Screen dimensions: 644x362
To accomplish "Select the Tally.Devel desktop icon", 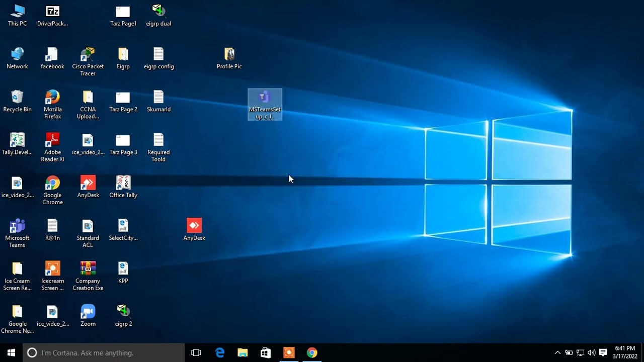I will [x=17, y=144].
